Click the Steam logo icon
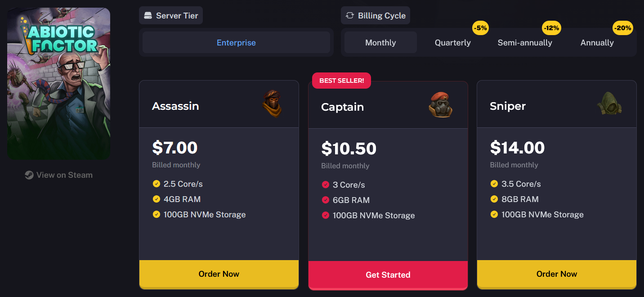 29,175
